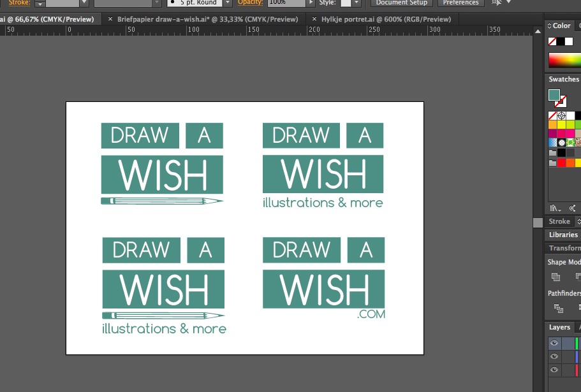Apply the pure red swatch in the bright group
Viewport: 581px width, 392px height.
562,163
